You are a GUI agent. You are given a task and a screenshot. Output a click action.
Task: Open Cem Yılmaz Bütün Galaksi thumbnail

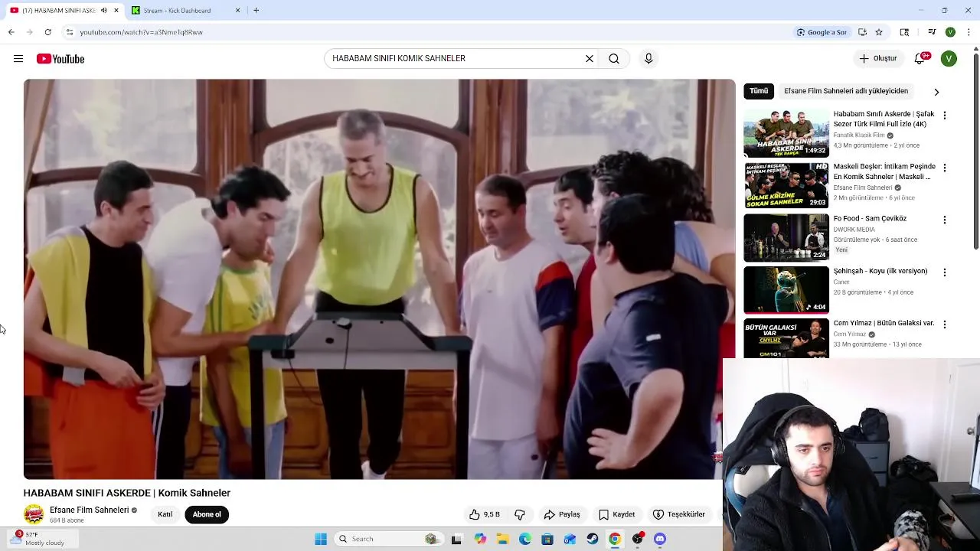click(786, 338)
